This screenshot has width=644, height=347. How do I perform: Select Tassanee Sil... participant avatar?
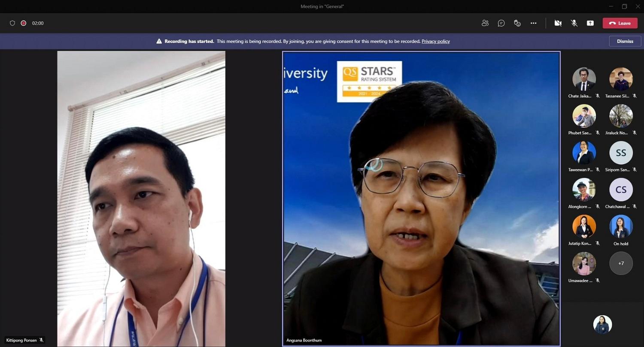click(621, 79)
